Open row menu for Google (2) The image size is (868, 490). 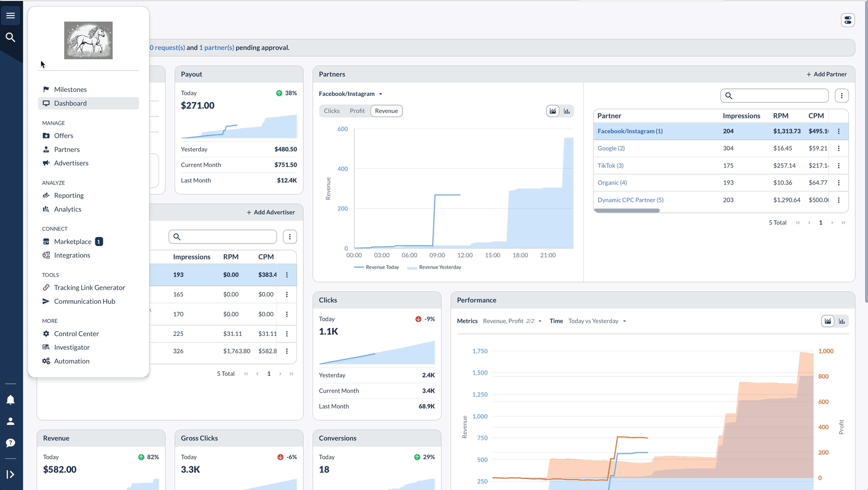839,148
